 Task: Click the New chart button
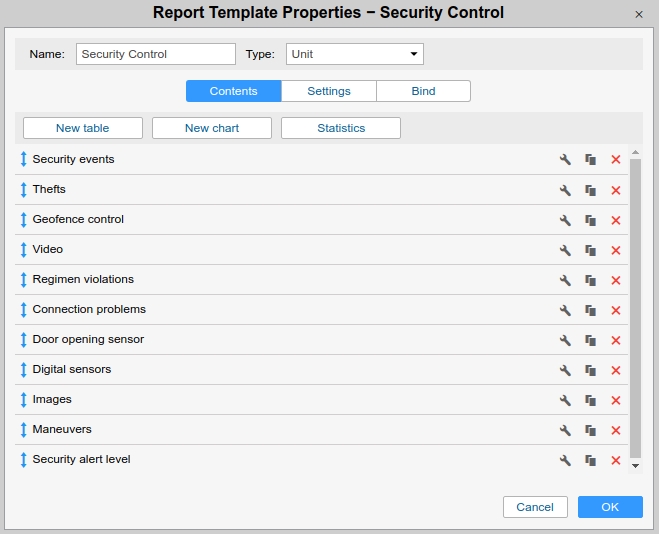[212, 128]
